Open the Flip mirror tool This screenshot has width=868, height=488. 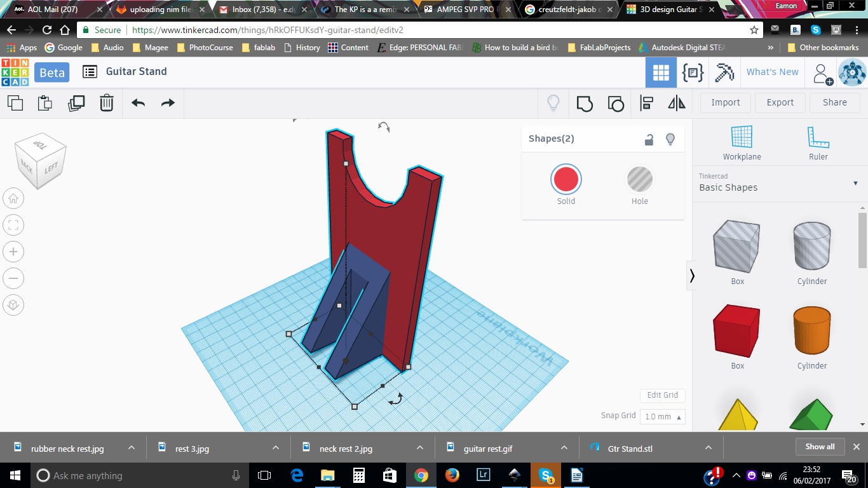(x=677, y=103)
